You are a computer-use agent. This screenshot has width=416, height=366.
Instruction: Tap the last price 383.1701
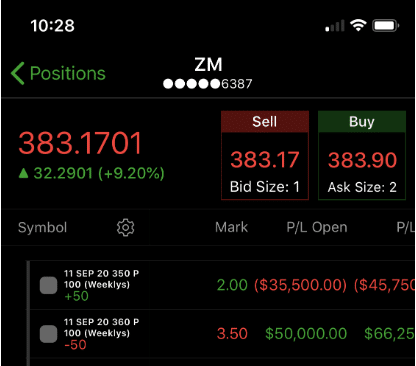click(x=80, y=143)
